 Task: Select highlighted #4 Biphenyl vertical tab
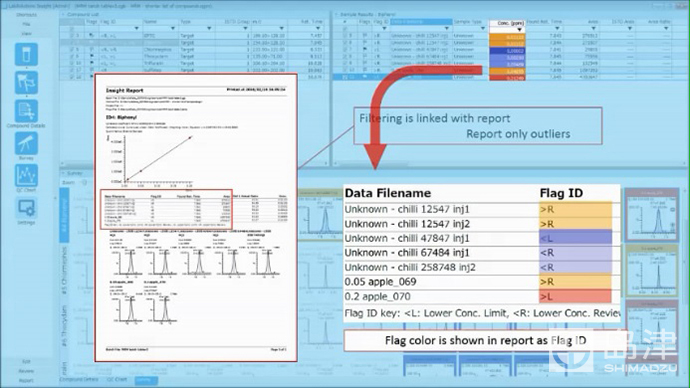(x=64, y=215)
